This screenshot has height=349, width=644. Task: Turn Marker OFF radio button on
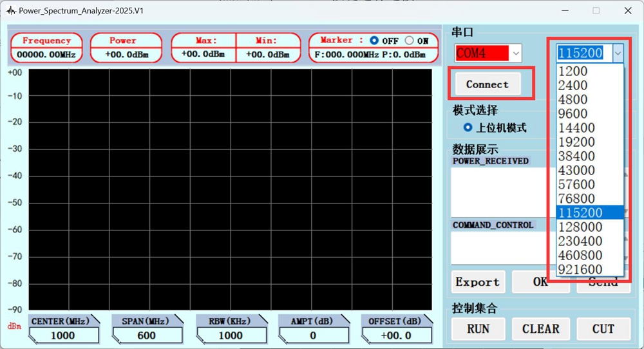point(374,40)
